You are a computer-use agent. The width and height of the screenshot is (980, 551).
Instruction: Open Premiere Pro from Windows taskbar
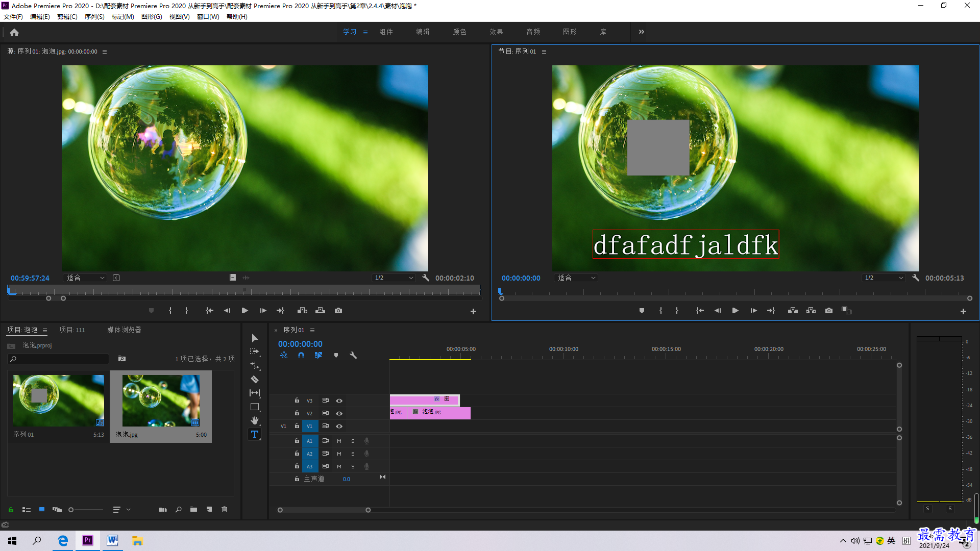88,540
